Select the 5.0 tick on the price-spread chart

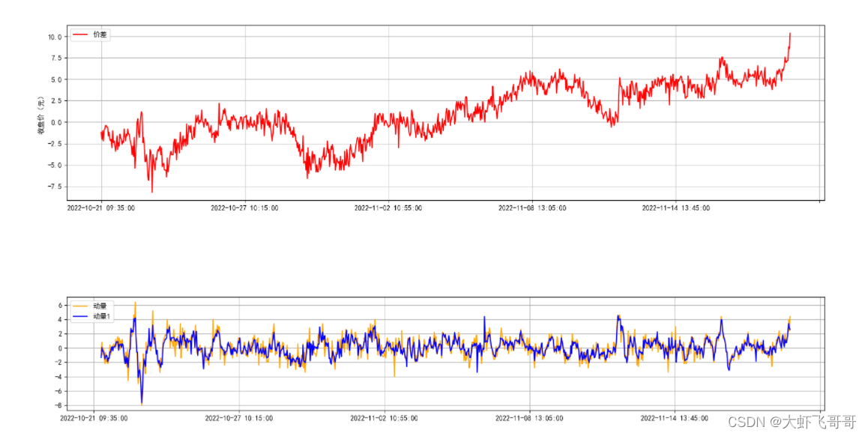pyautogui.click(x=56, y=79)
